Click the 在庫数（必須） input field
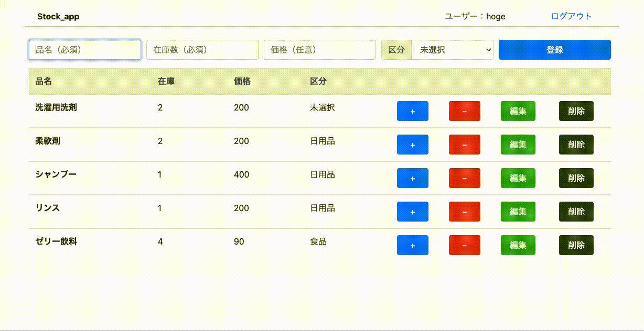Screen dimensions: 644x331 coord(202,50)
